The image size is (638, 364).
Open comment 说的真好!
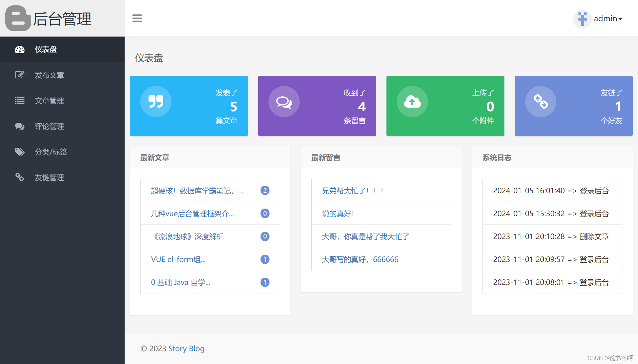pos(338,214)
